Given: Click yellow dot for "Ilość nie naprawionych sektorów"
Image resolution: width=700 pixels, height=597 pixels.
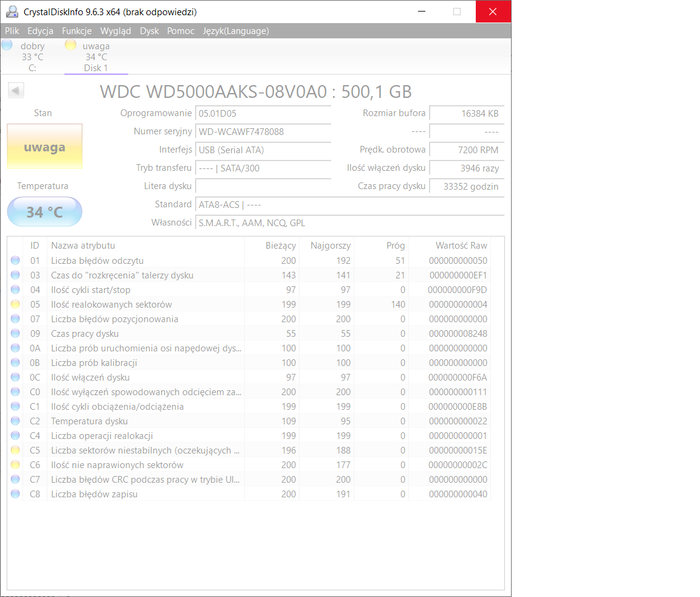Looking at the screenshot, I should click(x=15, y=464).
